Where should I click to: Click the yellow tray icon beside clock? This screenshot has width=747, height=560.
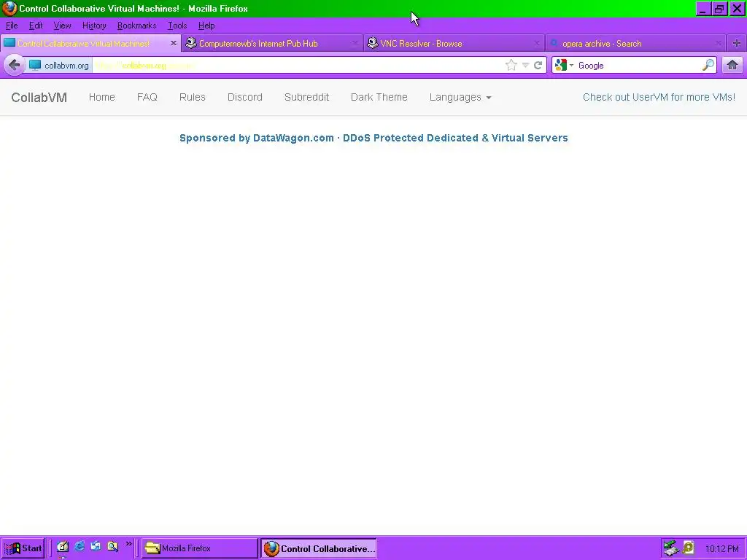pos(688,548)
